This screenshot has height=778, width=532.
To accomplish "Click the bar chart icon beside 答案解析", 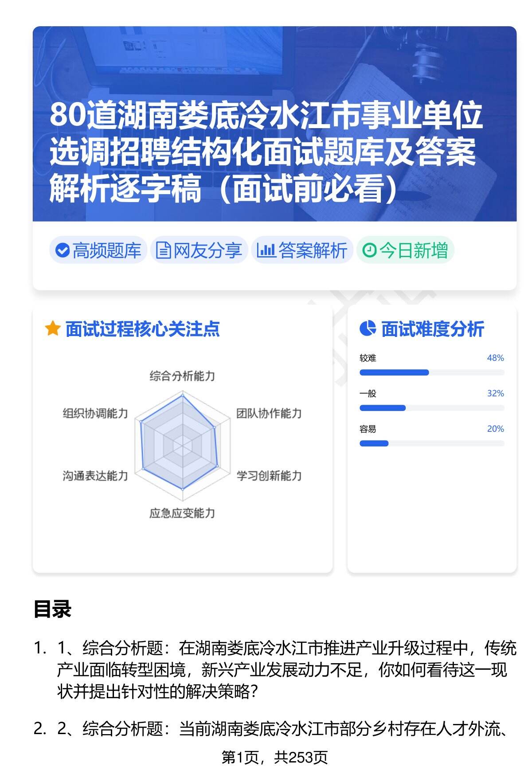I will coord(266,250).
